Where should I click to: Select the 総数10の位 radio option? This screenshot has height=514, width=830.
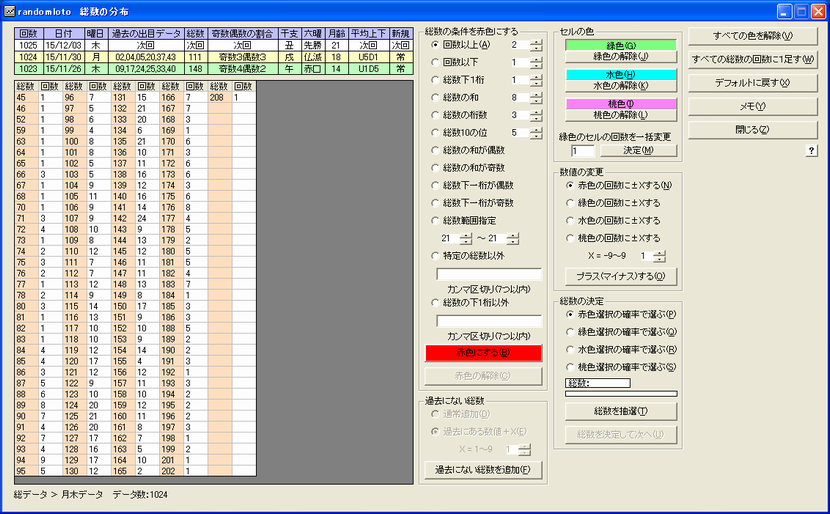point(435,132)
